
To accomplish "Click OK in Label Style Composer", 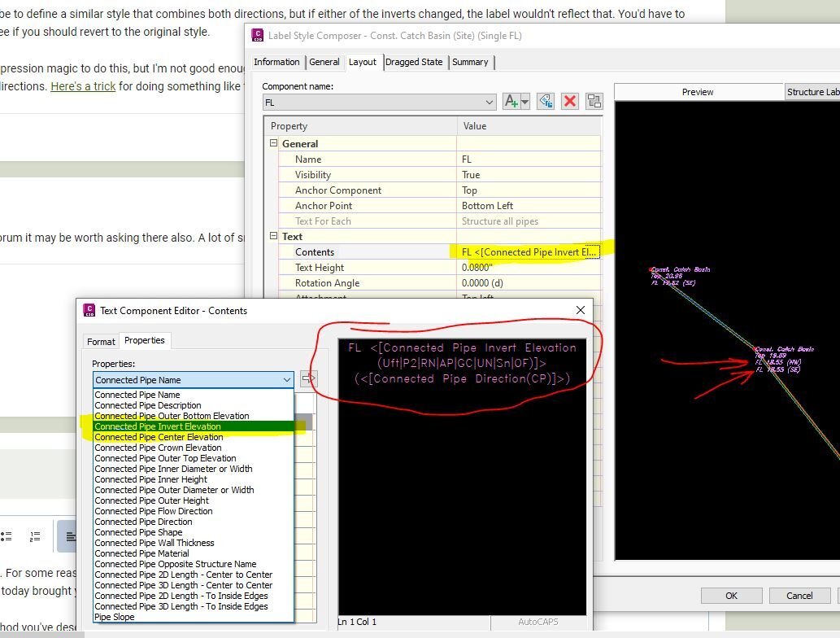I will pos(731,596).
